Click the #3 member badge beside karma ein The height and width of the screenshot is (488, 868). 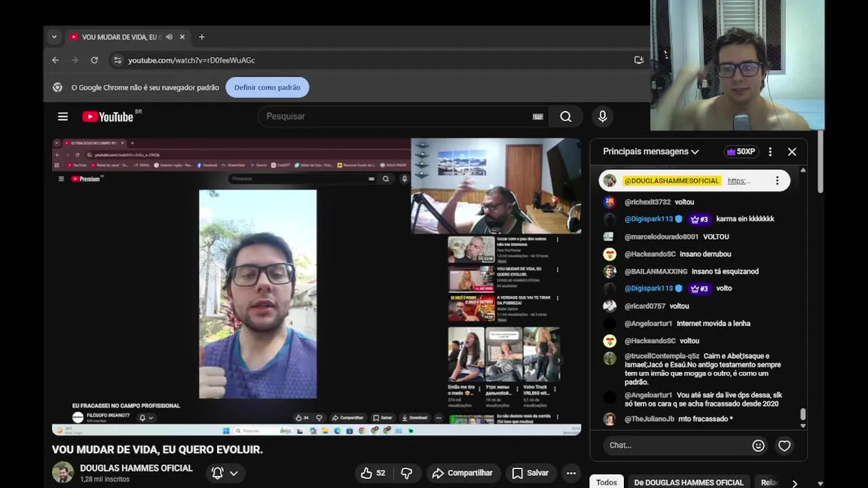(699, 220)
